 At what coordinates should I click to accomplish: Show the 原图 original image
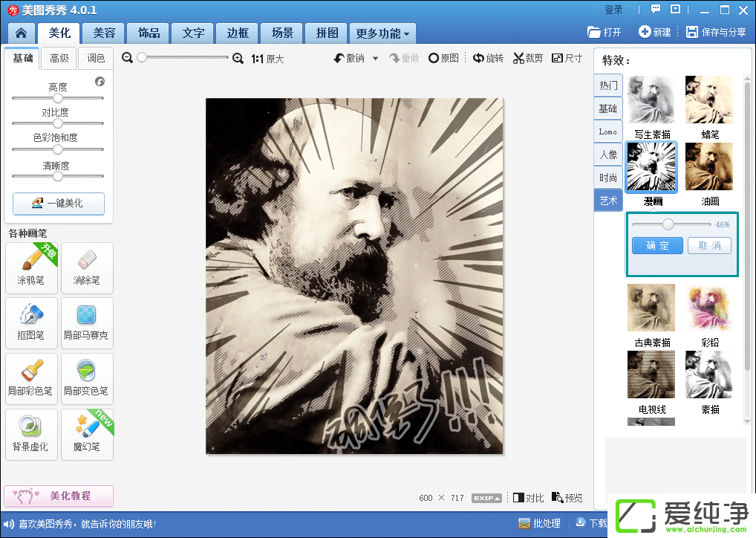443,59
